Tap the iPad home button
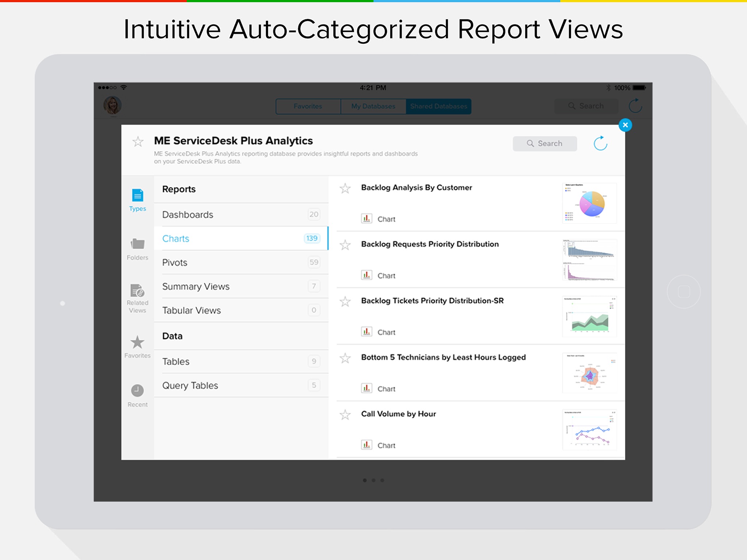This screenshot has width=747, height=560. tap(684, 292)
